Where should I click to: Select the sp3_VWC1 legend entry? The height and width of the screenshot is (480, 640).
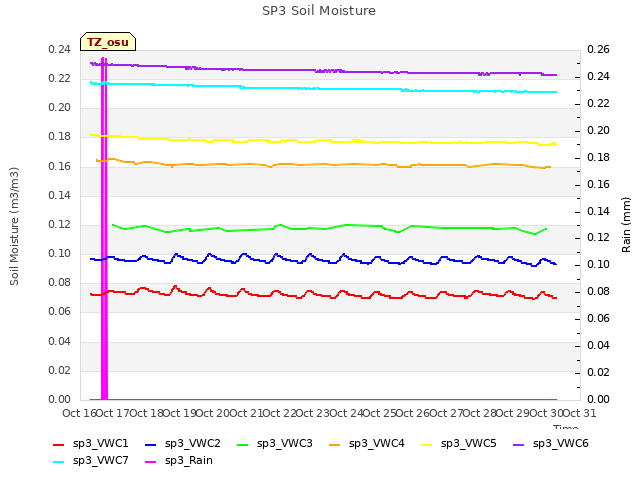(x=91, y=443)
